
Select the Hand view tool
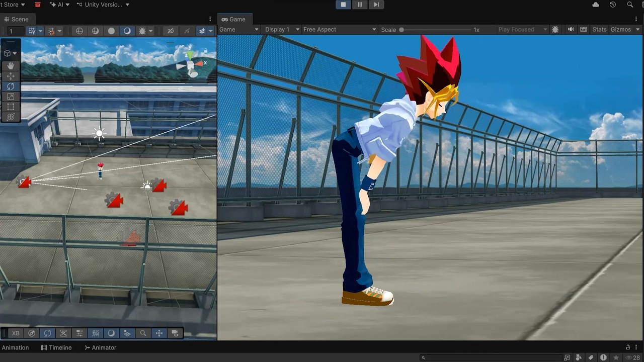coord(10,66)
